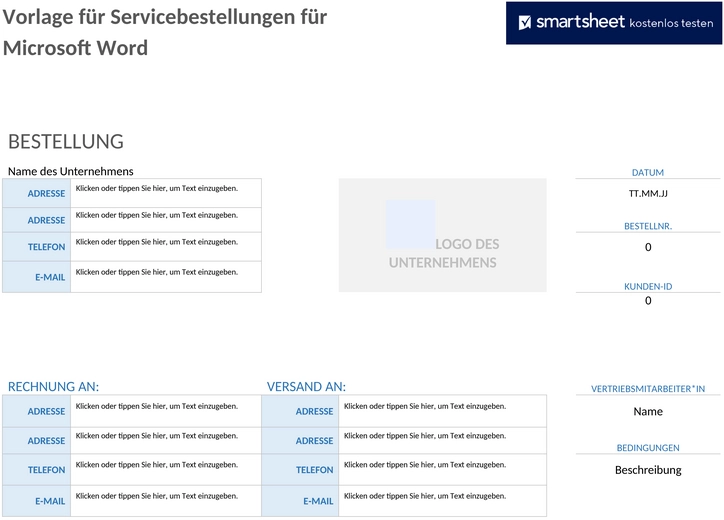Click TELEFON field under RECHNUNG AN
This screenshot has height=520, width=724.
pyautogui.click(x=166, y=470)
